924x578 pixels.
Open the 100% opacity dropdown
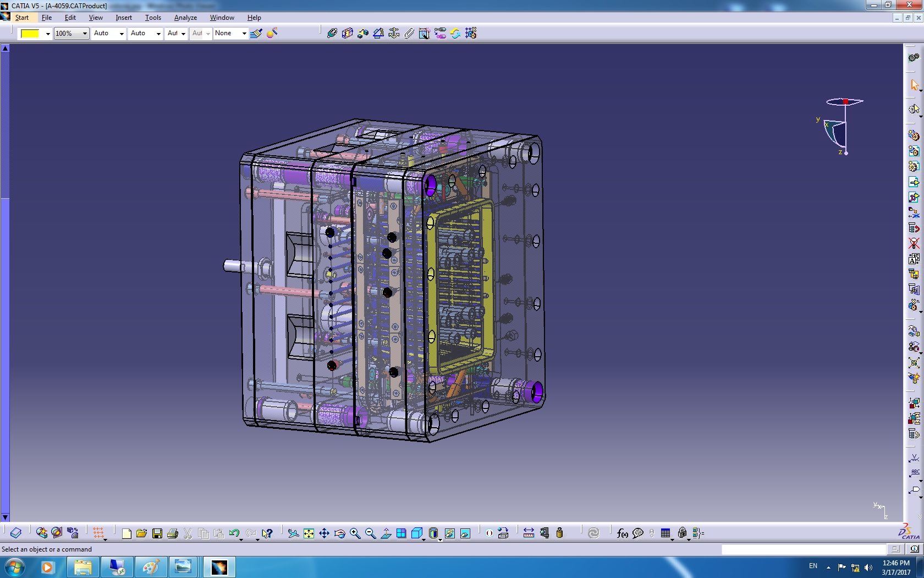pyautogui.click(x=85, y=34)
